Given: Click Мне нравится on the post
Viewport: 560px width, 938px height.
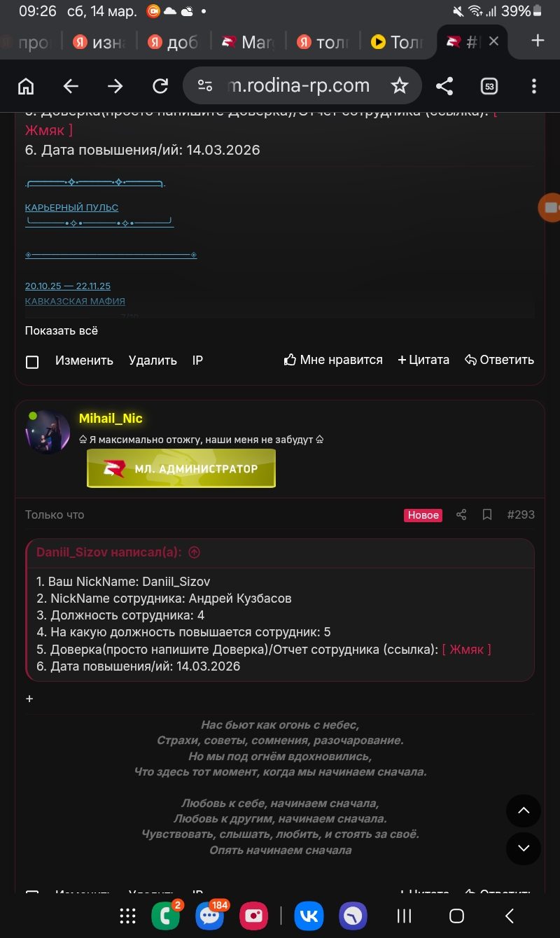Looking at the screenshot, I should coord(333,360).
